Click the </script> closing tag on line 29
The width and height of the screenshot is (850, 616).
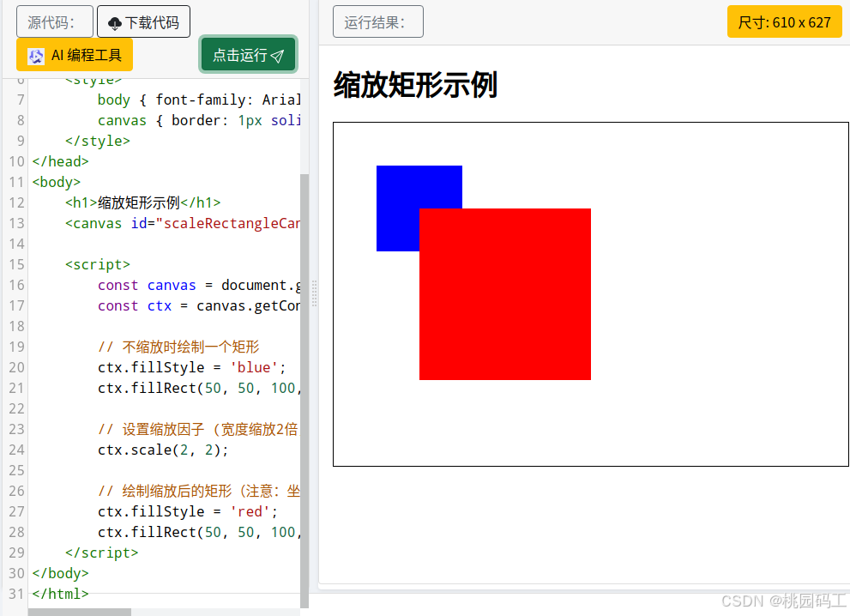102,553
